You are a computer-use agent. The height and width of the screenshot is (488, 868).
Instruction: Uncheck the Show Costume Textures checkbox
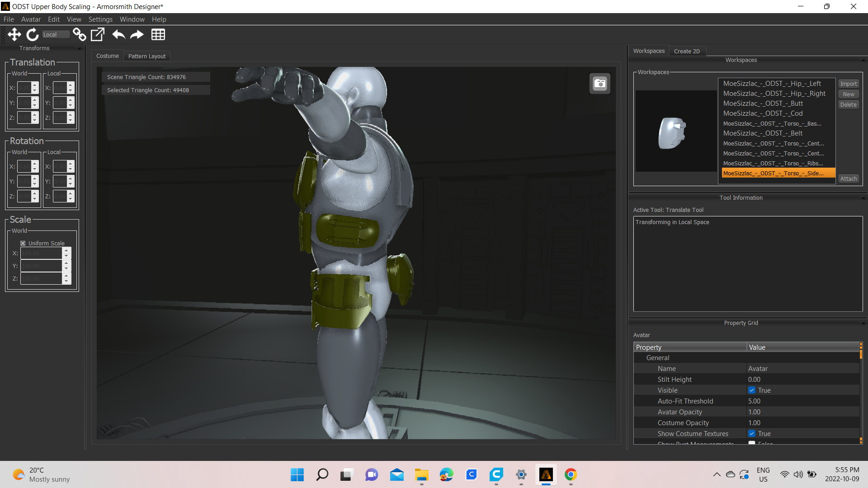click(x=751, y=433)
